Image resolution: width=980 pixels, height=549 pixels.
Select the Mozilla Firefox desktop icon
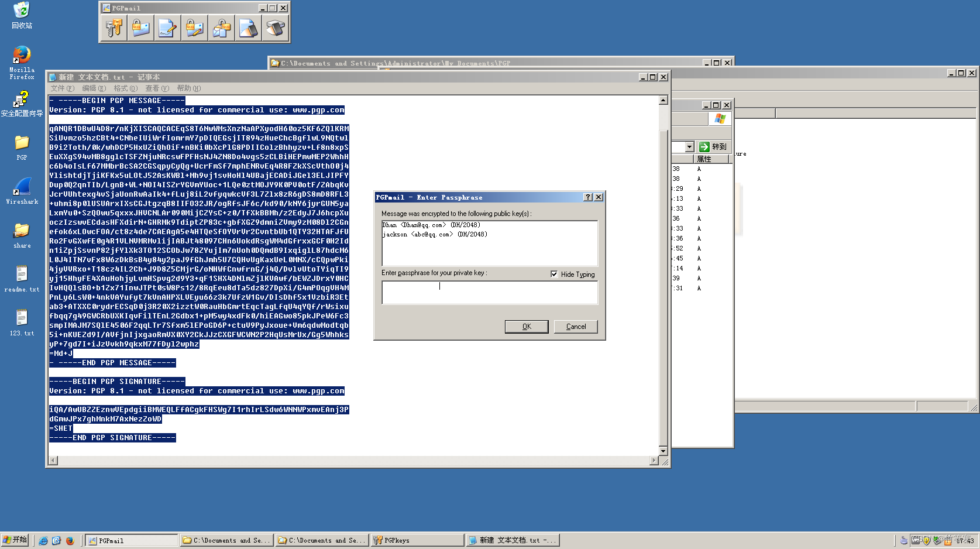tap(22, 63)
